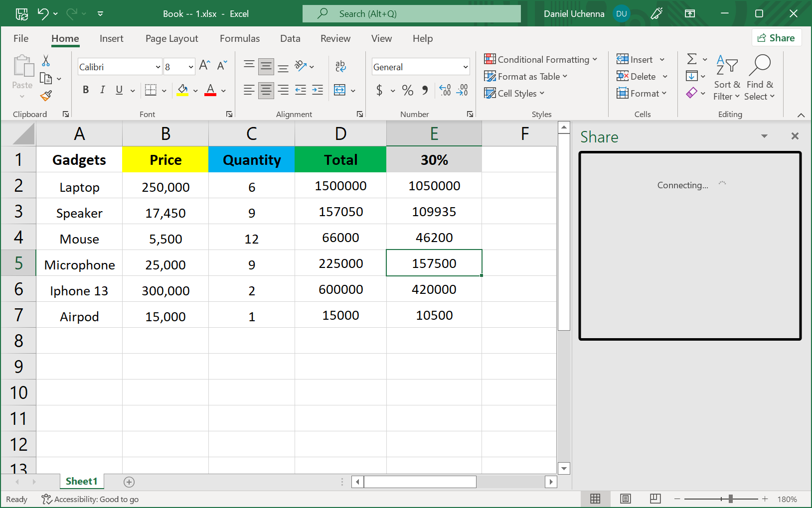Viewport: 812px width, 508px height.
Task: Switch to the Formulas ribbon tab
Action: click(240, 38)
